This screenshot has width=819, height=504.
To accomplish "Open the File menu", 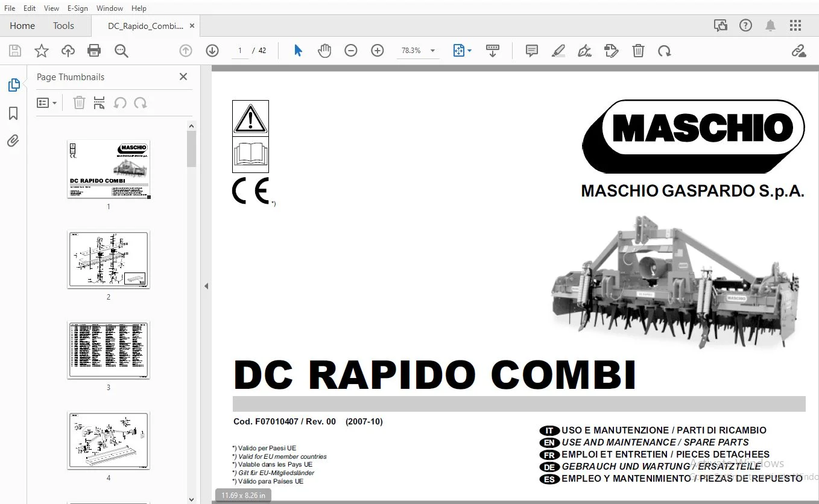I will pos(10,8).
